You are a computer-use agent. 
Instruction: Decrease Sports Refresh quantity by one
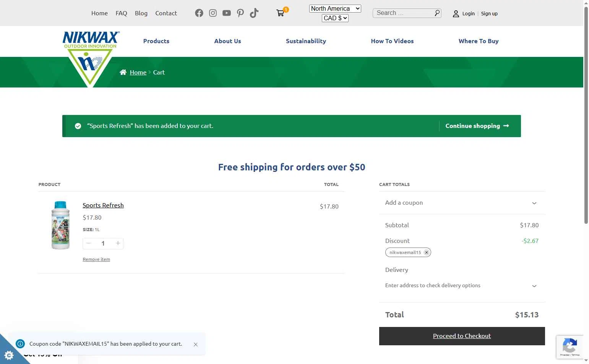point(89,243)
